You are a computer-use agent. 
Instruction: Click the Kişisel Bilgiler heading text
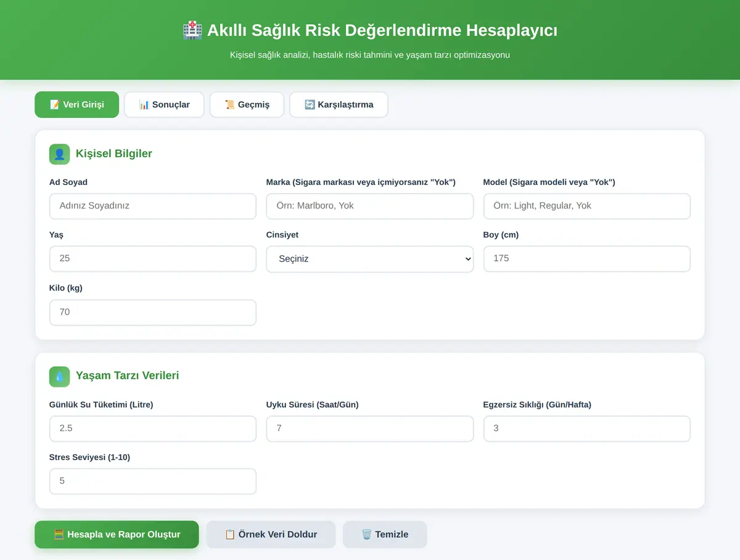[x=114, y=154]
